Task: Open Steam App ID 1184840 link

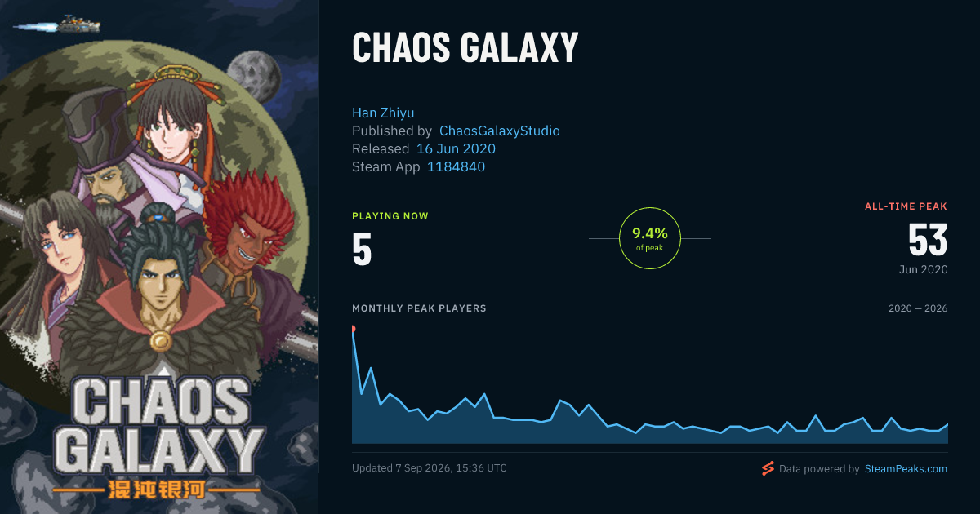Action: (457, 167)
